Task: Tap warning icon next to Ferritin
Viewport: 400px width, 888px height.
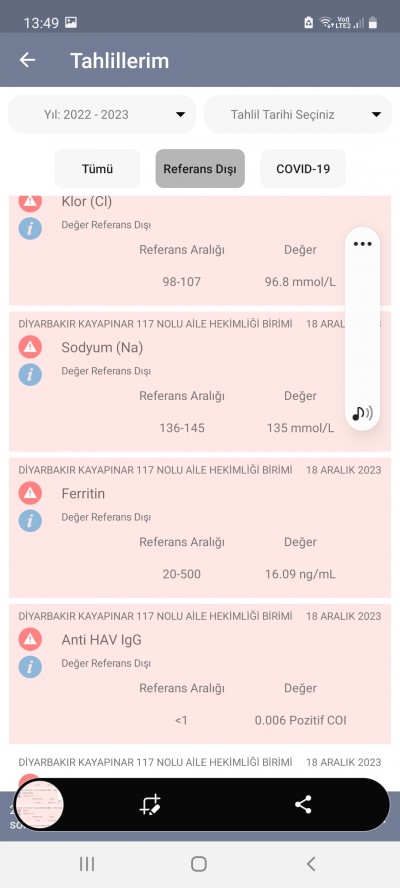Action: 30,493
